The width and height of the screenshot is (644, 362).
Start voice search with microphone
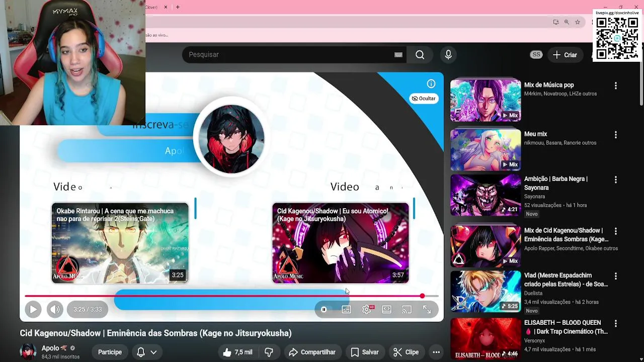pyautogui.click(x=448, y=55)
